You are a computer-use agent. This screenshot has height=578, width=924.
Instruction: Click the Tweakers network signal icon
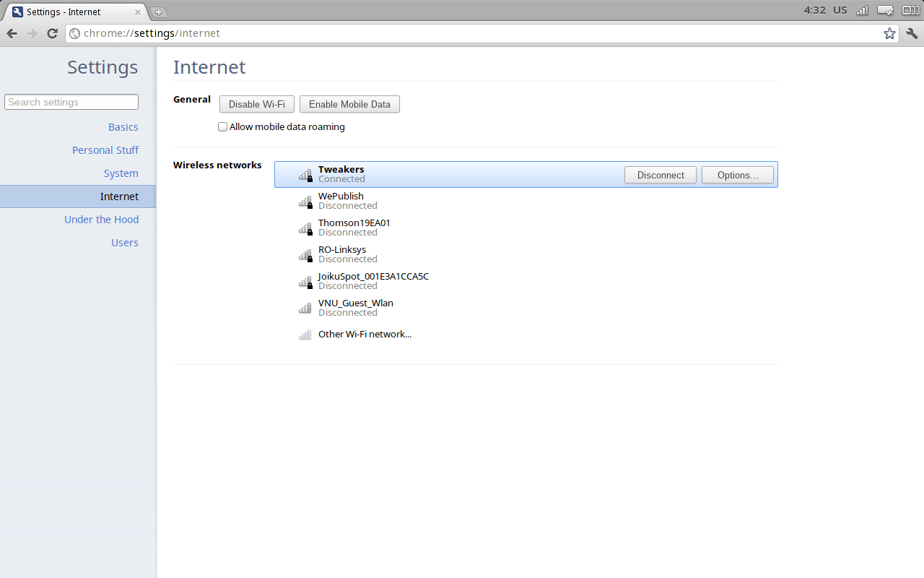(305, 174)
